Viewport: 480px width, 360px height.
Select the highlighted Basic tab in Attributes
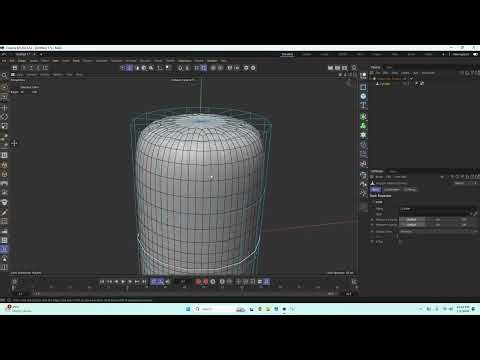pyautogui.click(x=375, y=189)
